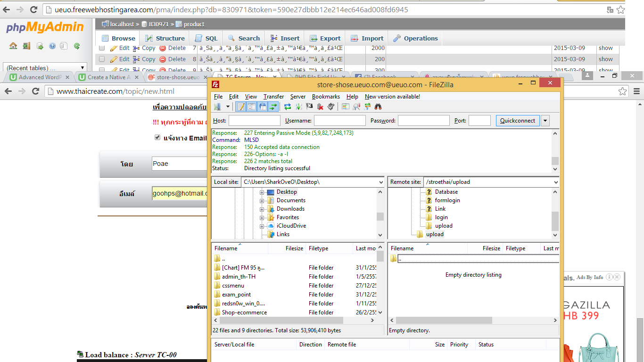
Task: Toggle remote directory tree display
Action: point(263,107)
